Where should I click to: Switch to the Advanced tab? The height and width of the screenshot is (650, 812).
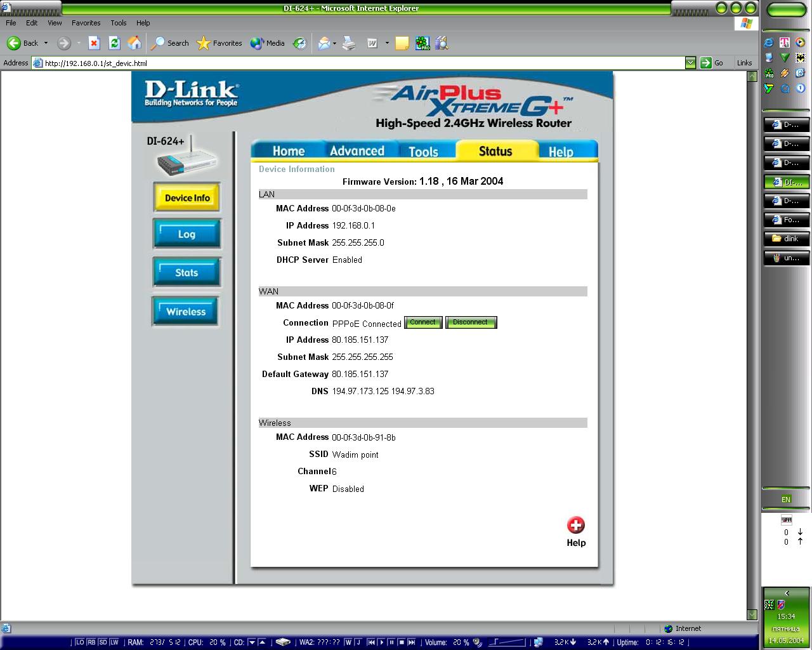coord(357,151)
